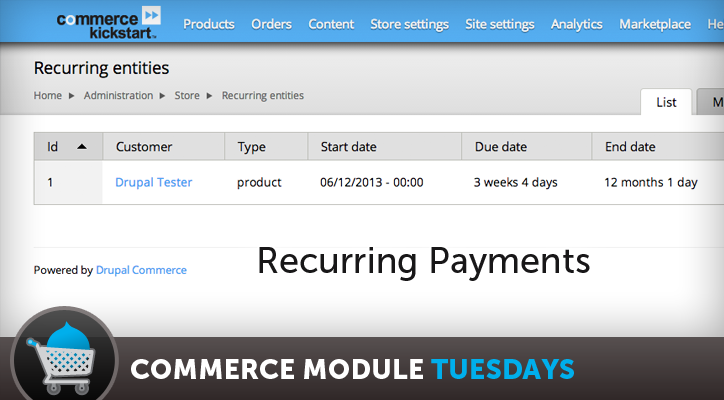Open the Analytics menu
Screen dimensions: 724x400
tap(577, 24)
